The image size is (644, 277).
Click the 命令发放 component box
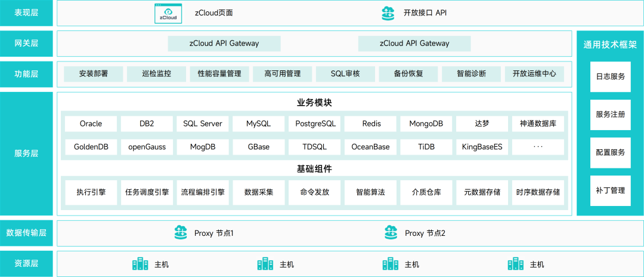coord(315,192)
